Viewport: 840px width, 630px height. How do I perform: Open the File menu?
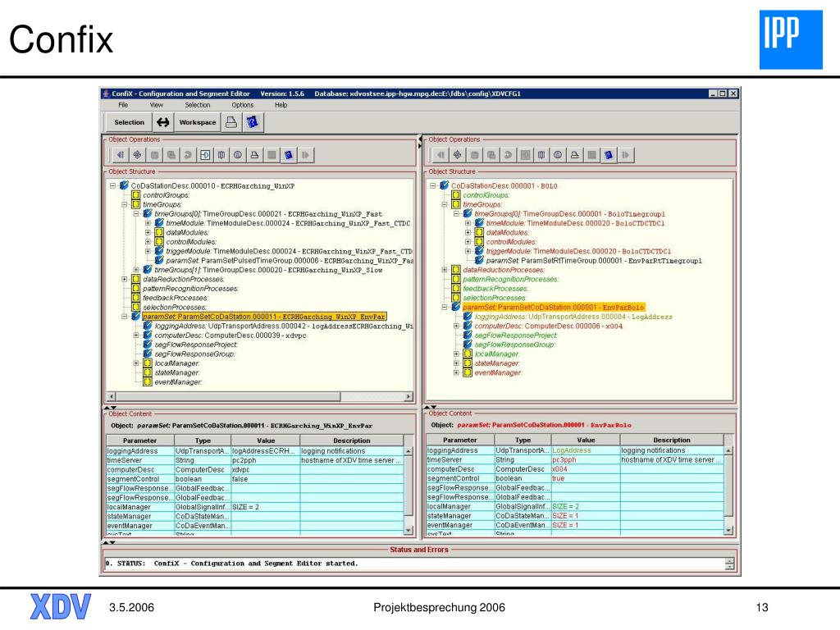pos(123,105)
